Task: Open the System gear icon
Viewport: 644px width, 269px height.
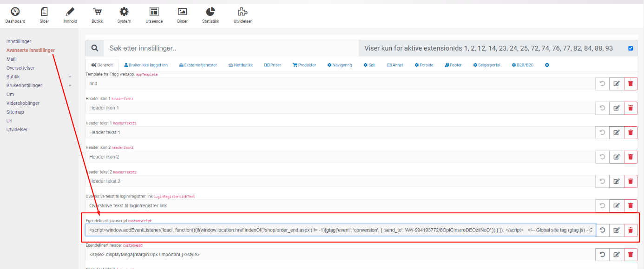Action: [x=124, y=12]
